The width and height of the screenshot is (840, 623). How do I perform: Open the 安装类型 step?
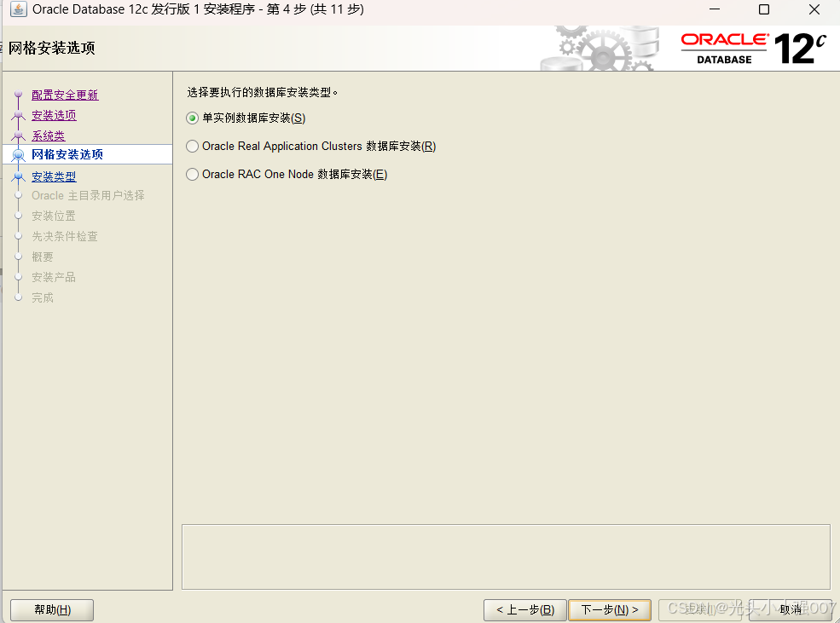pos(54,176)
